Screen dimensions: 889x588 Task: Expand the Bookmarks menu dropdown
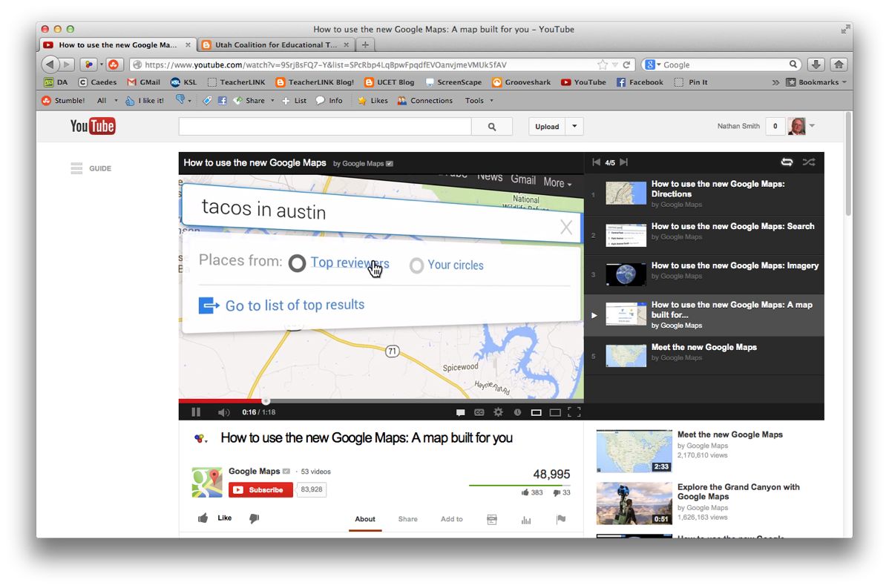(816, 82)
